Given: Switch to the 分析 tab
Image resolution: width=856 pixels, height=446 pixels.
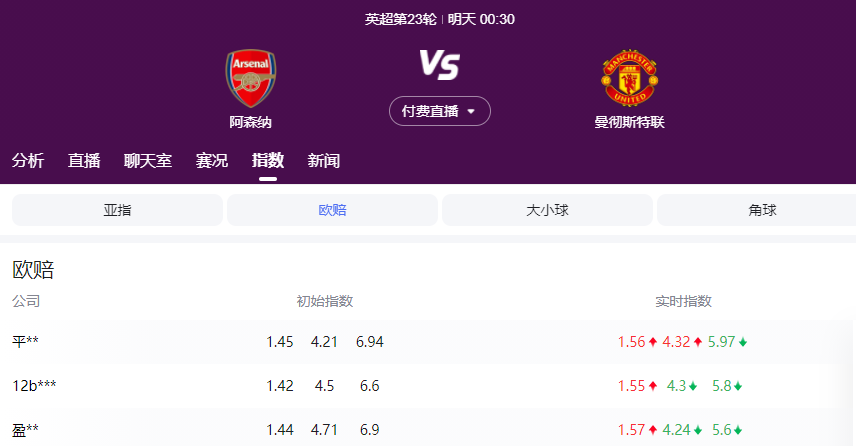Looking at the screenshot, I should pos(28,160).
